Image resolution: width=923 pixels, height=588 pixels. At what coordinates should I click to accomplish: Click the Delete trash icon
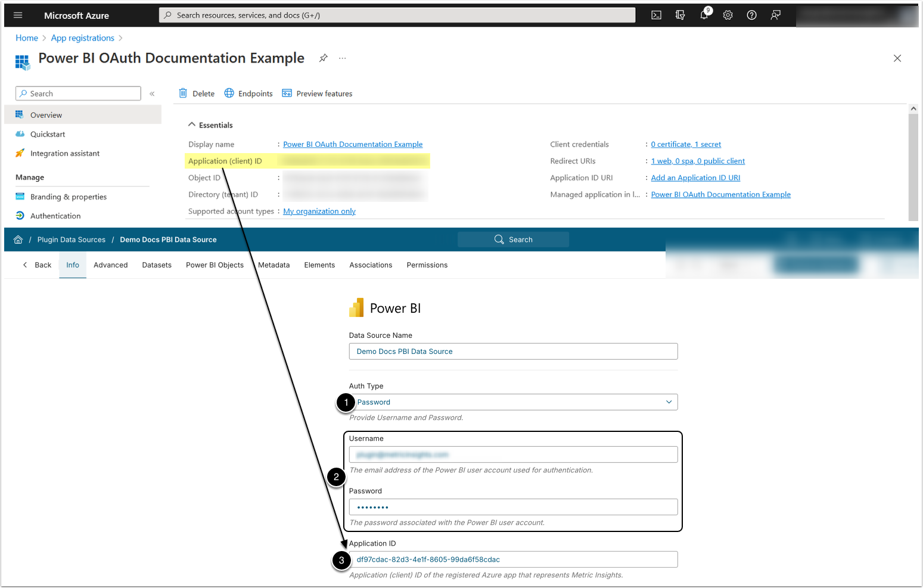(183, 93)
